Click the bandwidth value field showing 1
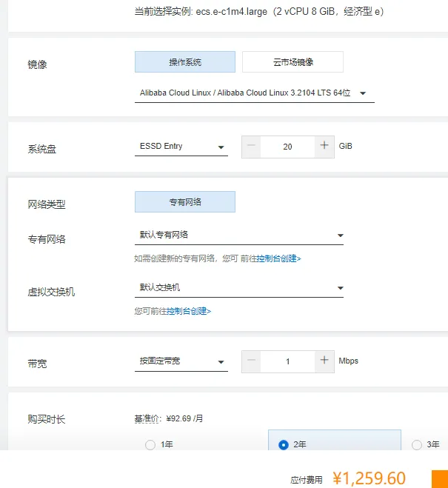Viewport: 448px width, 488px height. (x=287, y=361)
